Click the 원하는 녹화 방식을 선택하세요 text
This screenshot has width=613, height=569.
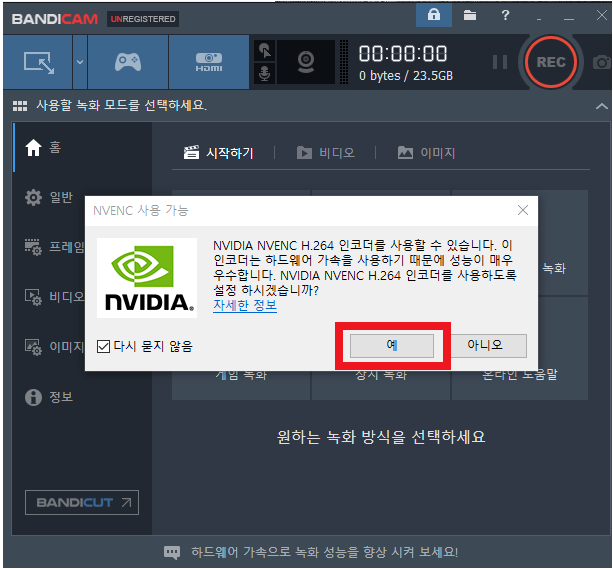381,437
